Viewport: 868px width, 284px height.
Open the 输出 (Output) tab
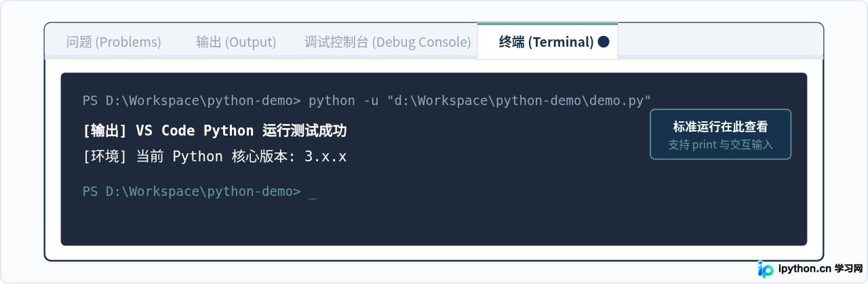click(x=236, y=42)
